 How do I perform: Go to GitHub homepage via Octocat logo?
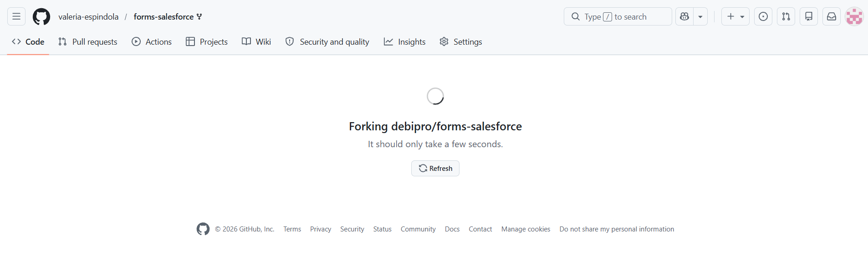click(41, 16)
